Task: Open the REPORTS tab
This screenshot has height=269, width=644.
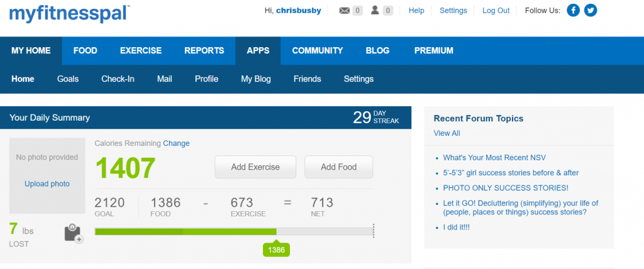Action: click(x=204, y=51)
